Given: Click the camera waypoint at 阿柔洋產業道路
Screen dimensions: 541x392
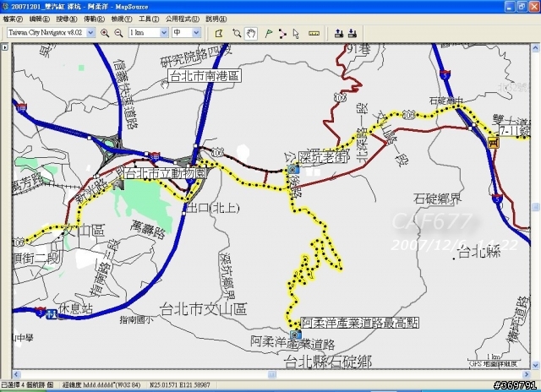Looking at the screenshot, I should click(x=295, y=335).
